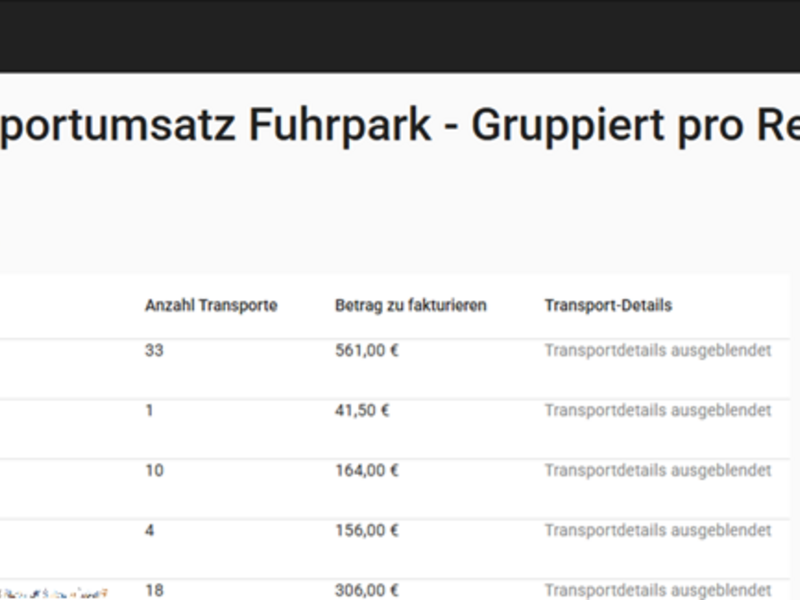
Task: Open Transportdetails ausgeblendet in 156,00 € row
Action: tap(658, 531)
